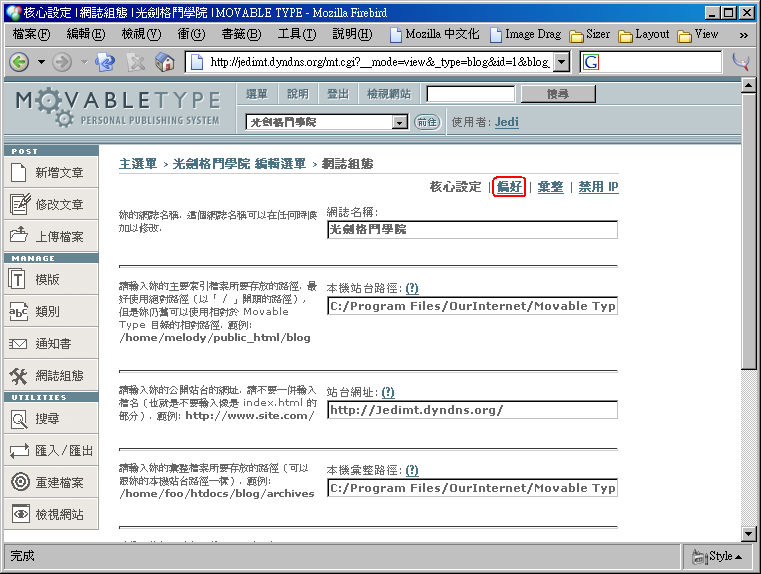
Task: Click the 偏好 preferences link
Action: point(509,186)
